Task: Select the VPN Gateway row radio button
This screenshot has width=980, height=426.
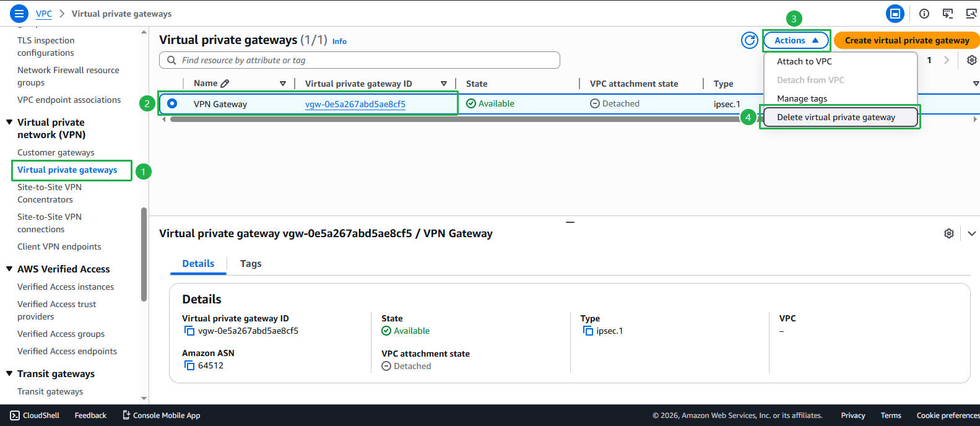Action: pyautogui.click(x=172, y=103)
